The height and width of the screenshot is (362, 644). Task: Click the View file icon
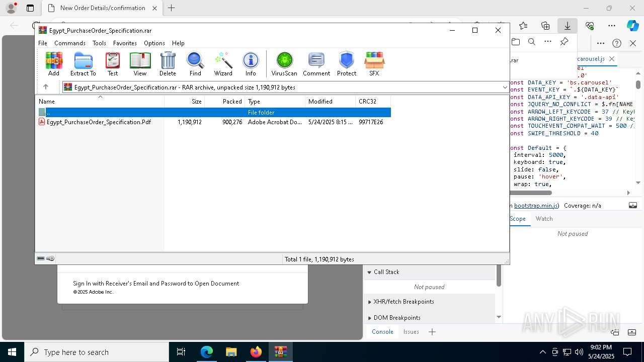(x=140, y=64)
